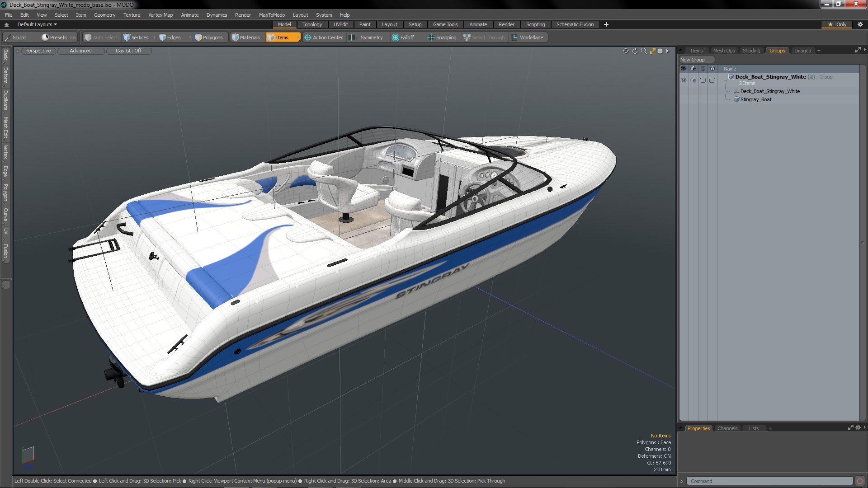This screenshot has height=488, width=868.
Task: Switch to the UVEdit layout tab
Action: 340,24
